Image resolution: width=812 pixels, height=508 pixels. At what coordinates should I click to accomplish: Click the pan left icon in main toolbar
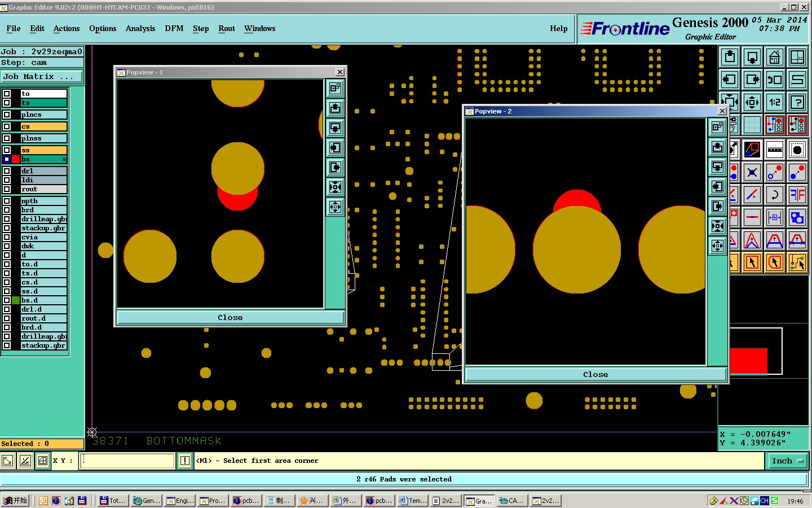pos(730,80)
